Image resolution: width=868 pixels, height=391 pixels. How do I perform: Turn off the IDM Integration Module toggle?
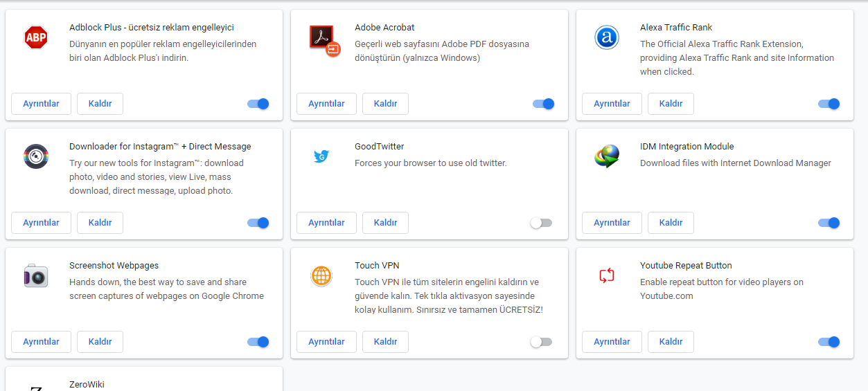[829, 223]
